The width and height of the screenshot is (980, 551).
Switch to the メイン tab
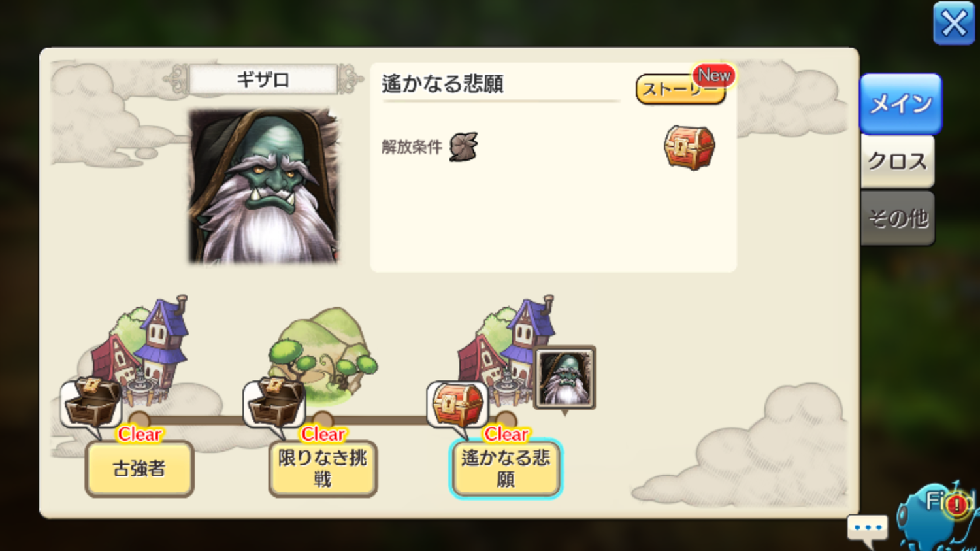901,104
